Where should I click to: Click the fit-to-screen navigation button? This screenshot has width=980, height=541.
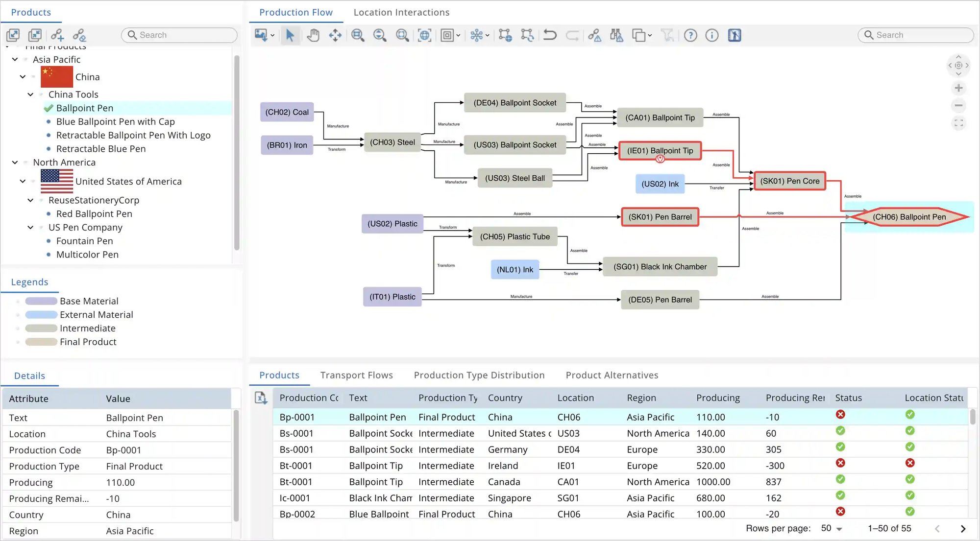959,123
